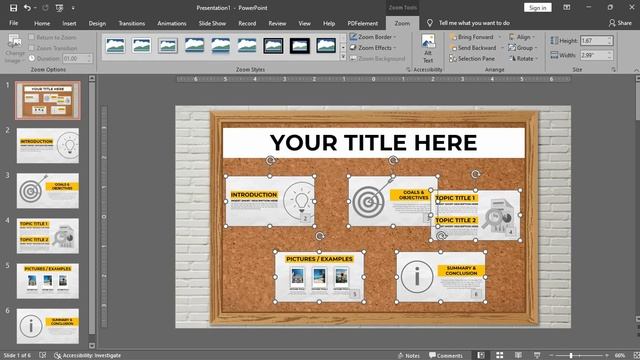Open the Zoom Effects dropdown
The image size is (640, 360).
[373, 48]
